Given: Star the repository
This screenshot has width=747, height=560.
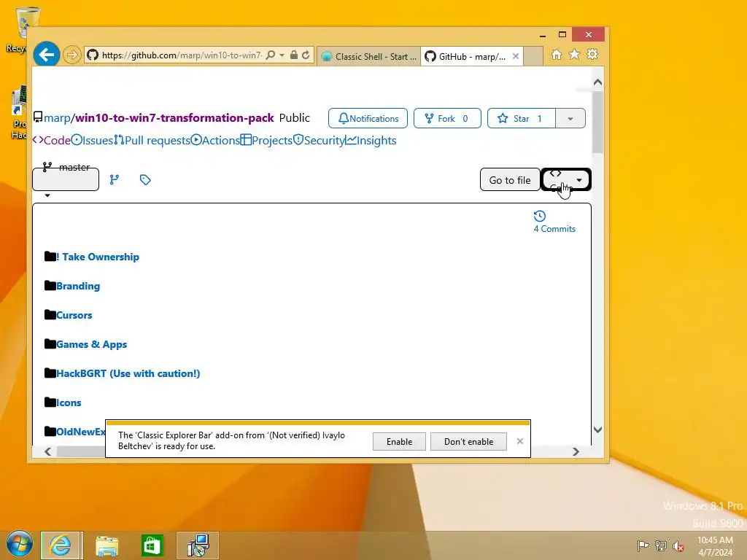Looking at the screenshot, I should point(521,118).
